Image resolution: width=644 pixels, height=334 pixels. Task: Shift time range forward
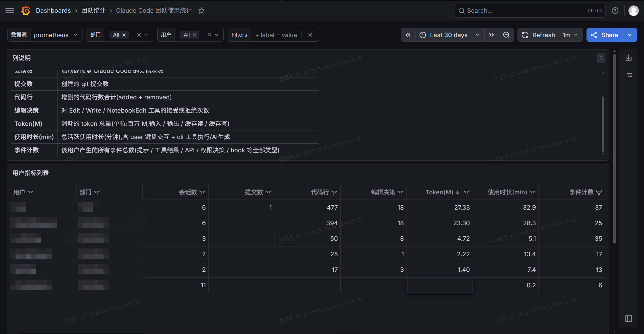pos(492,35)
